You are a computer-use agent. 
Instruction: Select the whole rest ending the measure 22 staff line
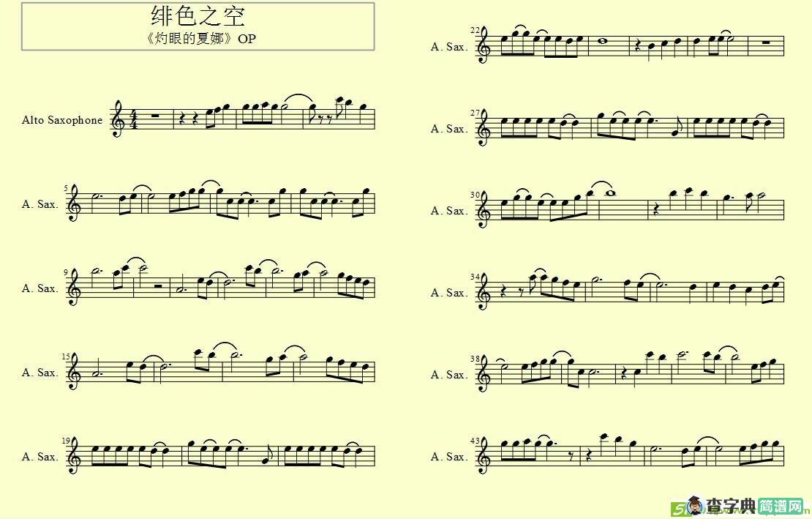[767, 42]
